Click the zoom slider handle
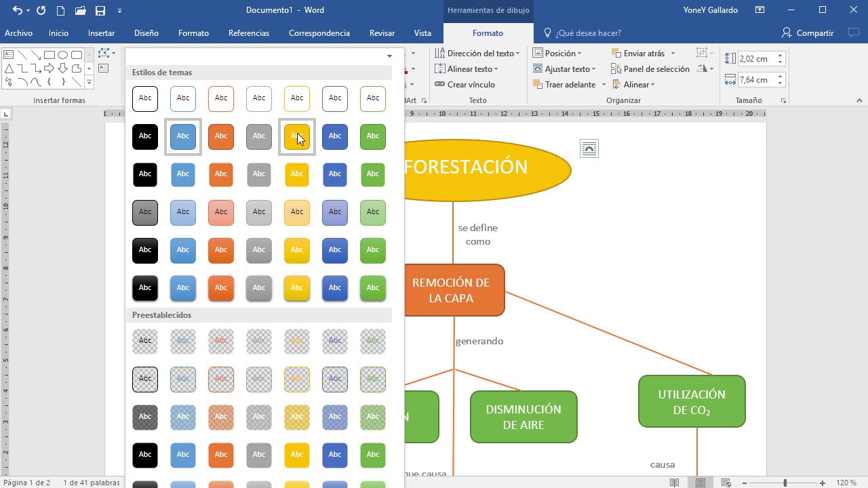Screen dimensions: 868x488 785,483
